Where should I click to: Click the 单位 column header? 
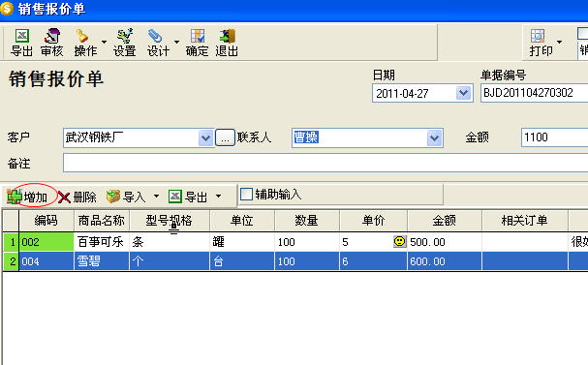coord(242,221)
